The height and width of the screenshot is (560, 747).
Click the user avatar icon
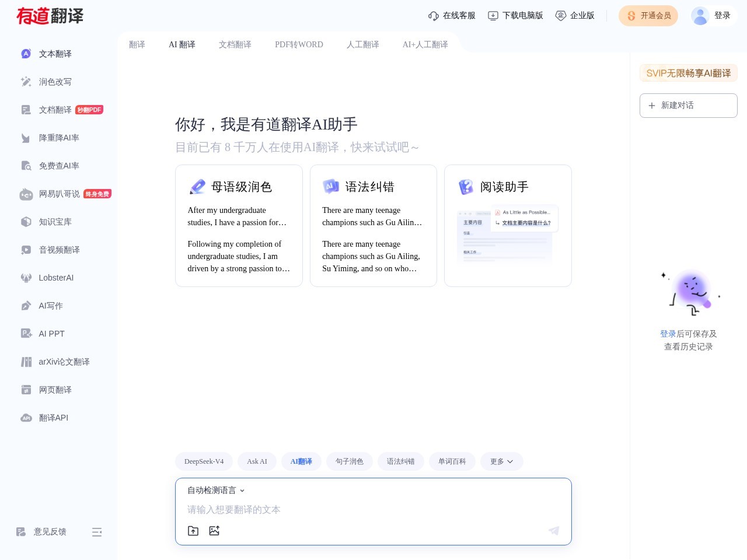[700, 16]
